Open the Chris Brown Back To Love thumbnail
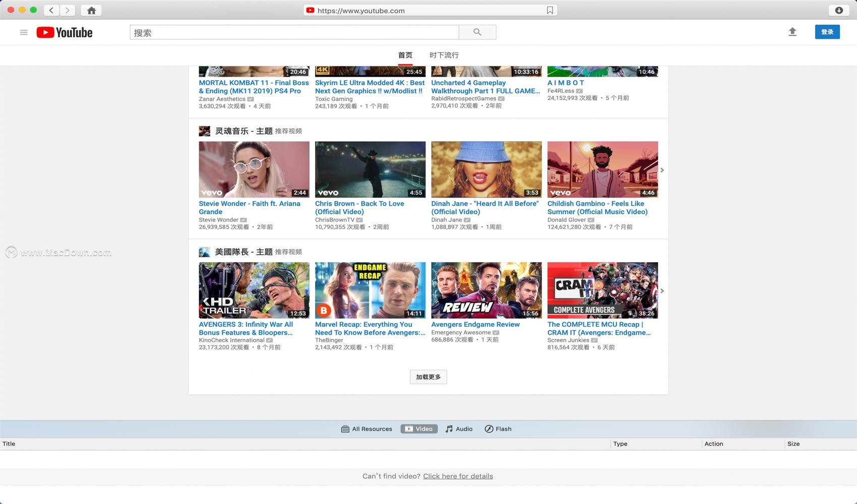857x504 pixels. 371,169
